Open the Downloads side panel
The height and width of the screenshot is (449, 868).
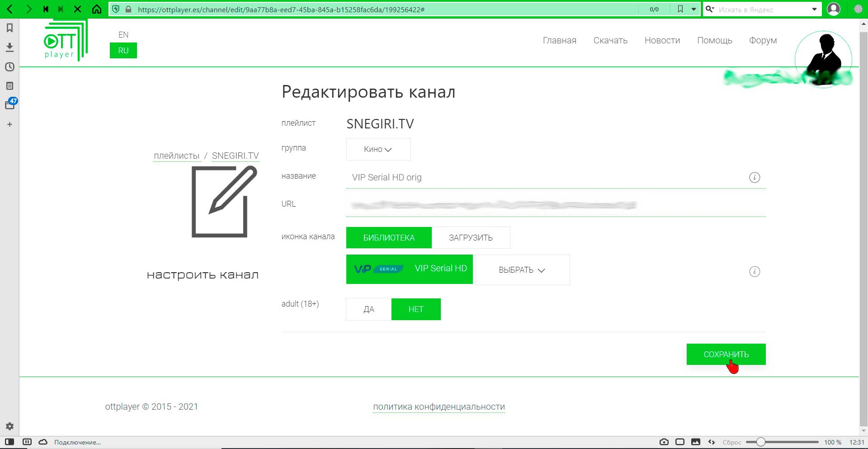coord(9,47)
